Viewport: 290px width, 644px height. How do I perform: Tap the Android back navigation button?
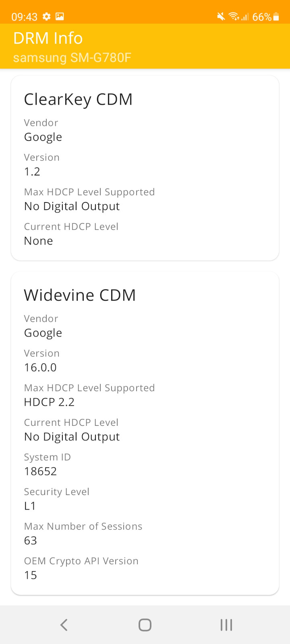64,625
